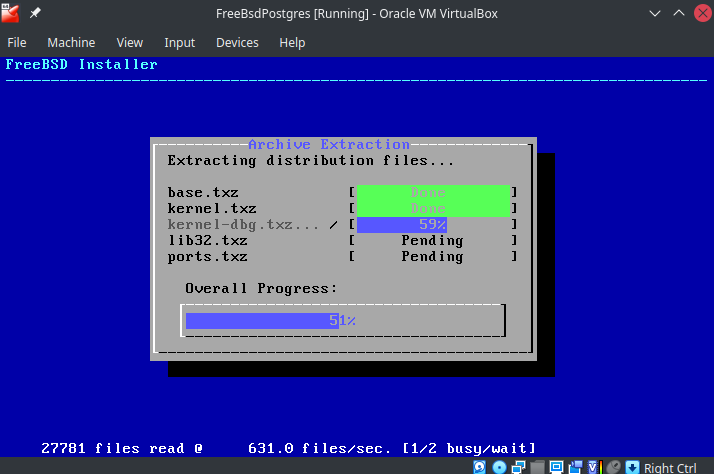Click the 1/2 busy/wait status text
This screenshot has height=474, width=714.
[x=469, y=449]
